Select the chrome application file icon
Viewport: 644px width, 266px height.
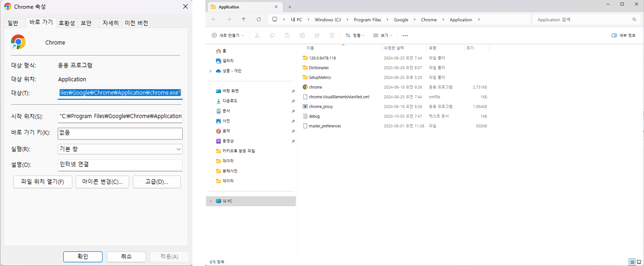coord(305,87)
